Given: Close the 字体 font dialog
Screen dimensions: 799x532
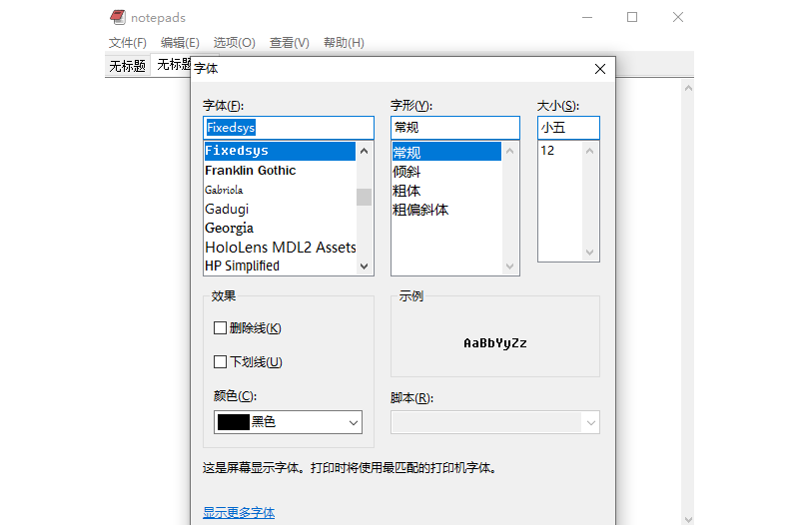Looking at the screenshot, I should click(x=600, y=69).
